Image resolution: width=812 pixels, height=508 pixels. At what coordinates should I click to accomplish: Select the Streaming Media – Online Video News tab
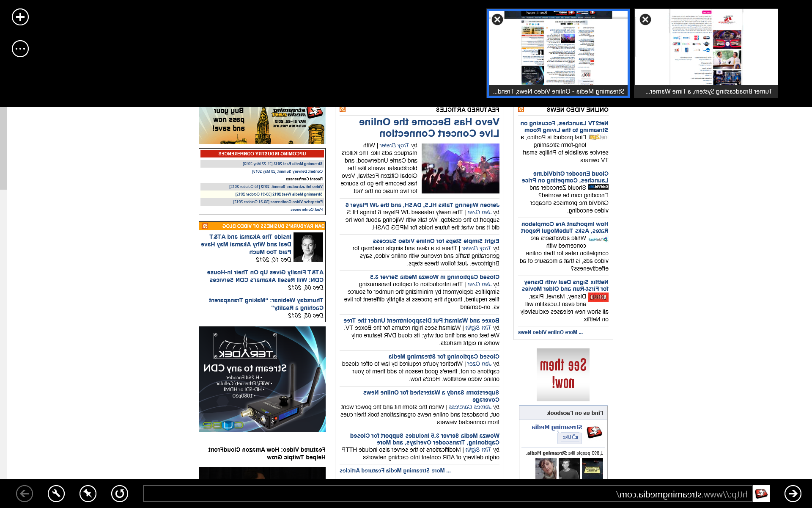(558, 53)
